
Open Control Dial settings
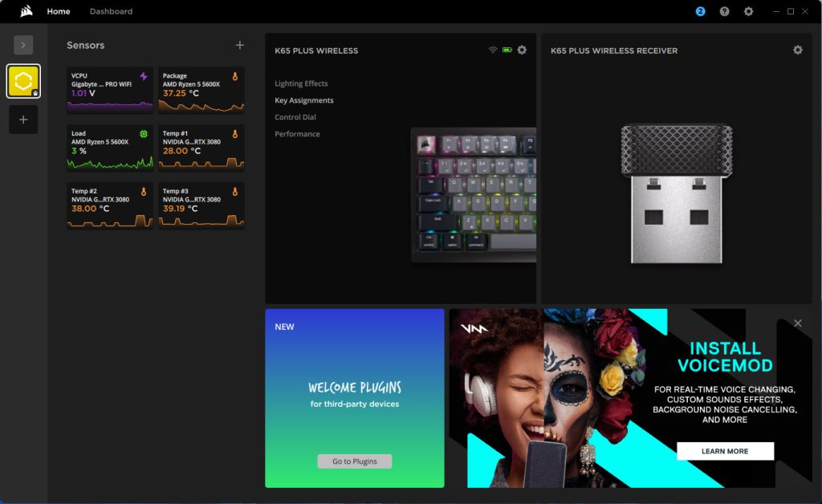pos(295,117)
